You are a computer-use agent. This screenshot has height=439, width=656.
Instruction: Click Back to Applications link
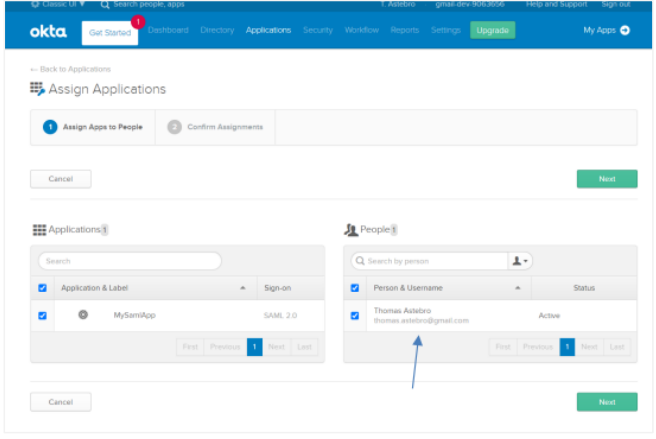click(x=70, y=69)
